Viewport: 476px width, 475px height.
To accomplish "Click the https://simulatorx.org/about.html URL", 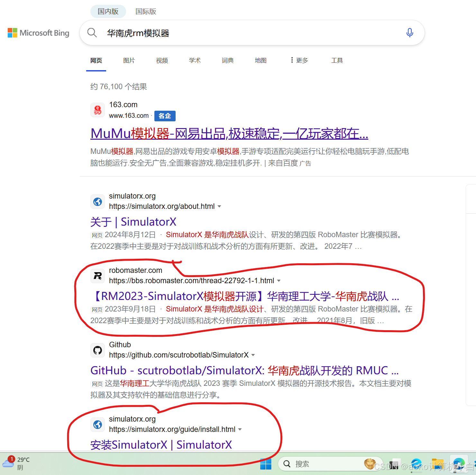I will pos(162,206).
